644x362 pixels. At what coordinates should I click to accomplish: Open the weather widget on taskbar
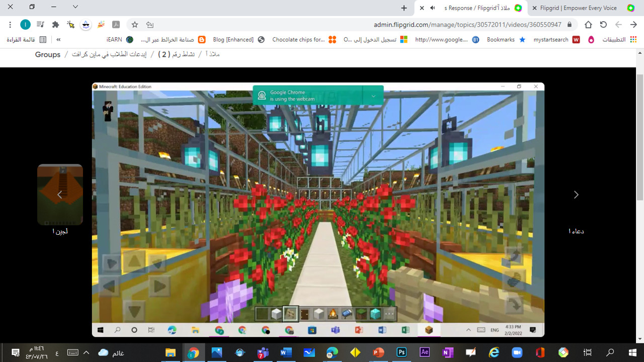pos(111,352)
